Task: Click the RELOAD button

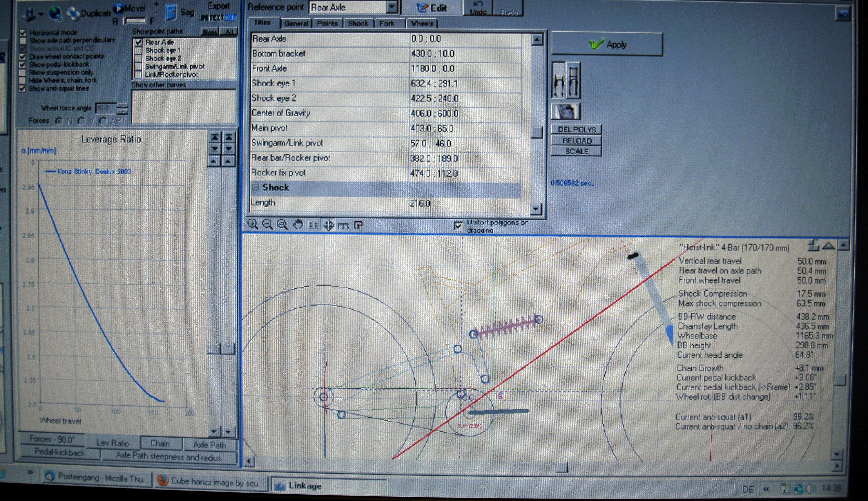Action: click(576, 141)
